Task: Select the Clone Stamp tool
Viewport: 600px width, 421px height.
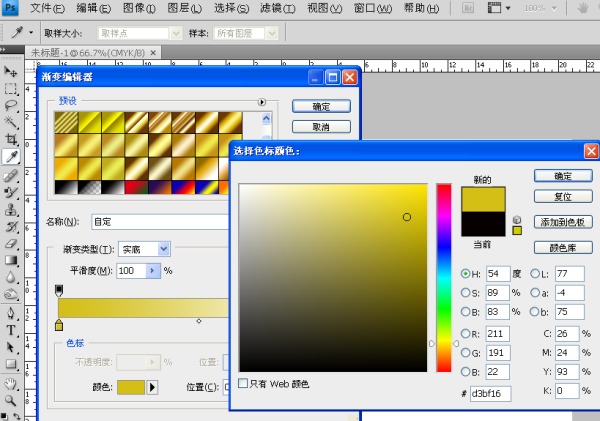Action: pyautogui.click(x=11, y=210)
